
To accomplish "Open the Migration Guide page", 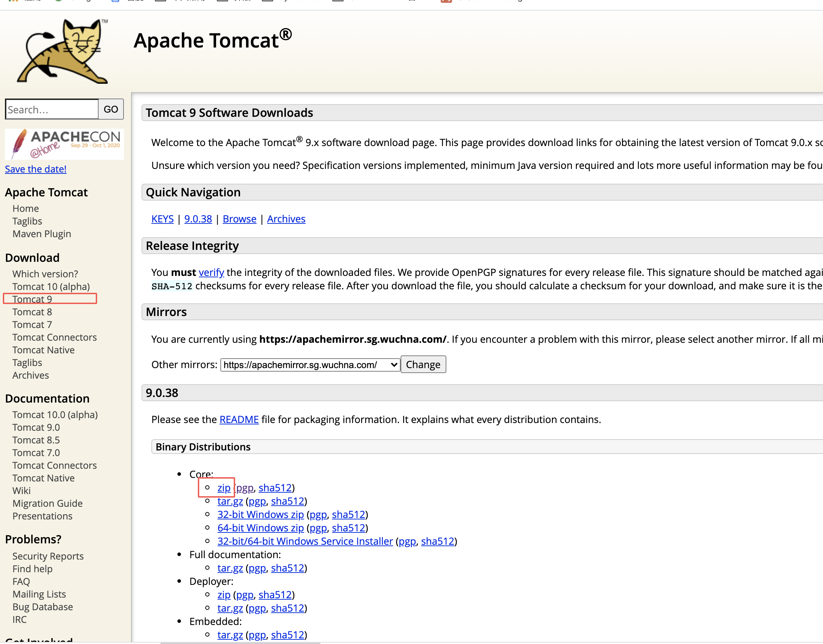I will [47, 503].
